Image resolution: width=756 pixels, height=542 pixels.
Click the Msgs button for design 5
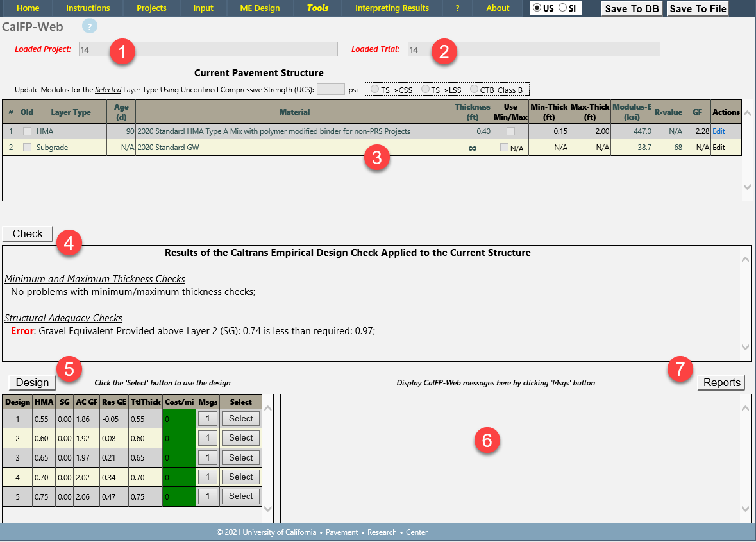coord(207,496)
